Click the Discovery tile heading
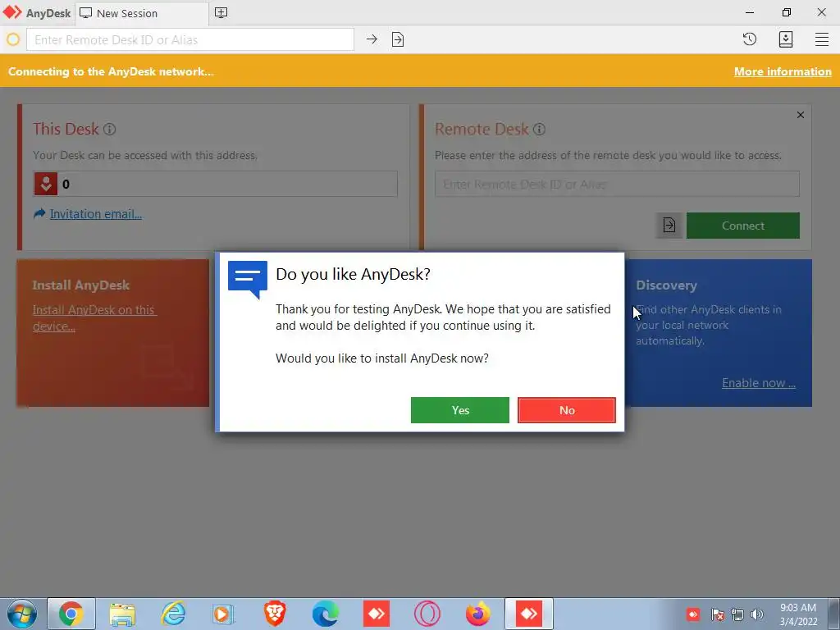The width and height of the screenshot is (840, 630). coord(666,285)
